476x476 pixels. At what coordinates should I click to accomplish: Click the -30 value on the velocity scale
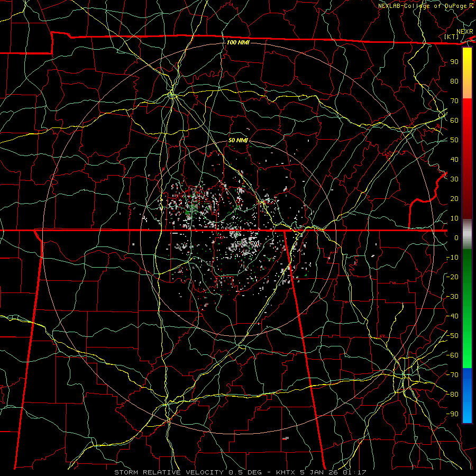452,297
